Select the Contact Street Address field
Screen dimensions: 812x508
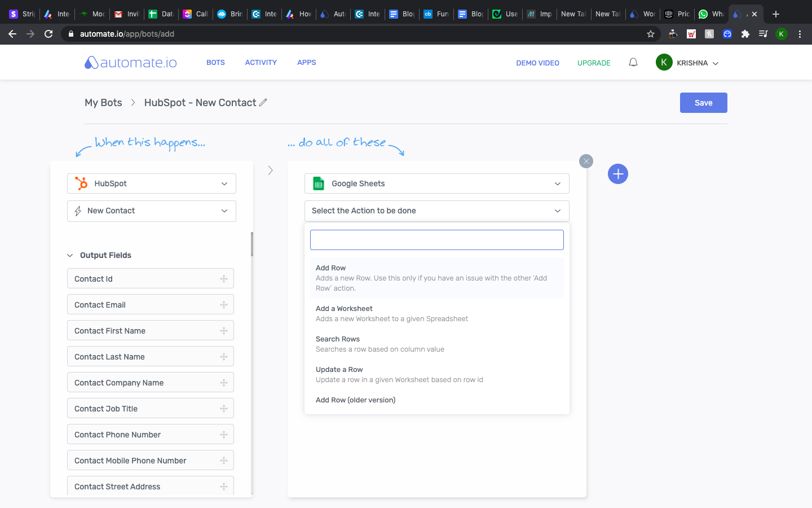pos(151,486)
